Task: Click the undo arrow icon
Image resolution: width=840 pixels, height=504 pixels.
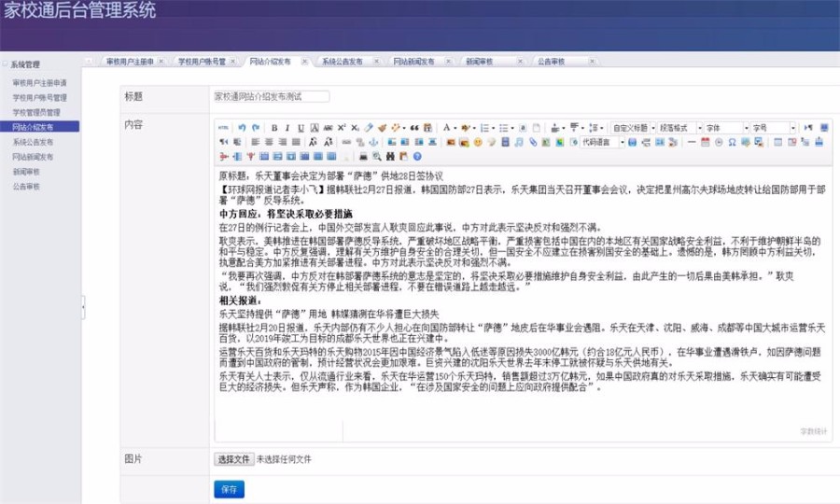Action: point(242,127)
